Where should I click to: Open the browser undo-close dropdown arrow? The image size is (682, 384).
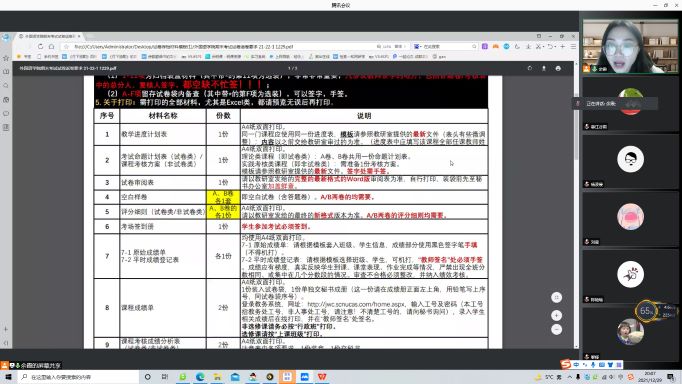pos(555,46)
